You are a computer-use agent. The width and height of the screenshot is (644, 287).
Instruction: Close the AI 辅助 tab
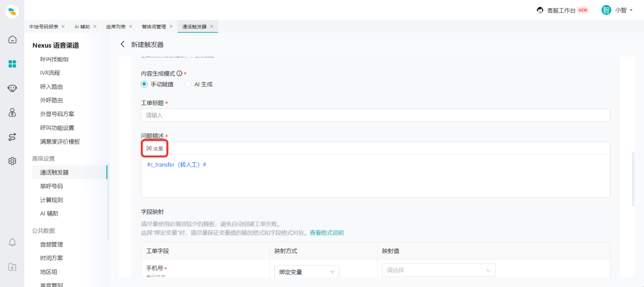[x=95, y=26]
